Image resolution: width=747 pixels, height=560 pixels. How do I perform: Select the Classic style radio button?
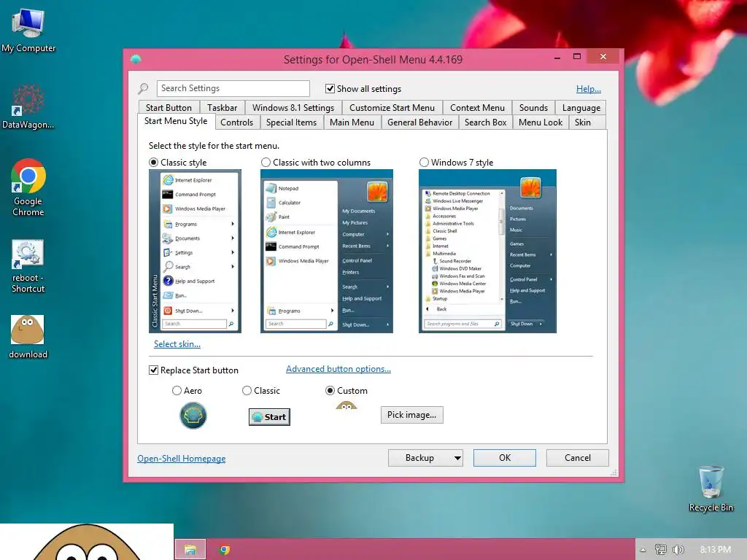[153, 163]
